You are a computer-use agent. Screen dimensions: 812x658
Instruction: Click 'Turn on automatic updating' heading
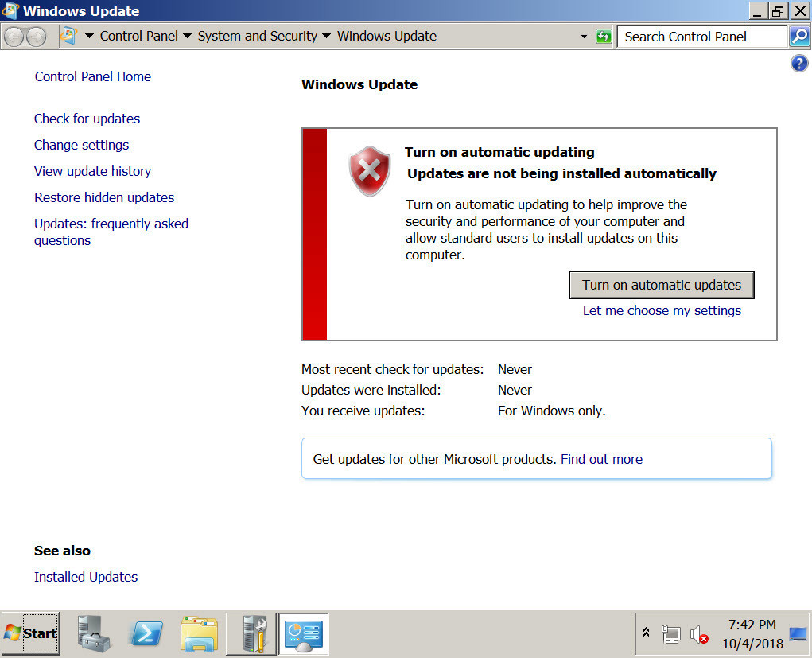pyautogui.click(x=499, y=152)
